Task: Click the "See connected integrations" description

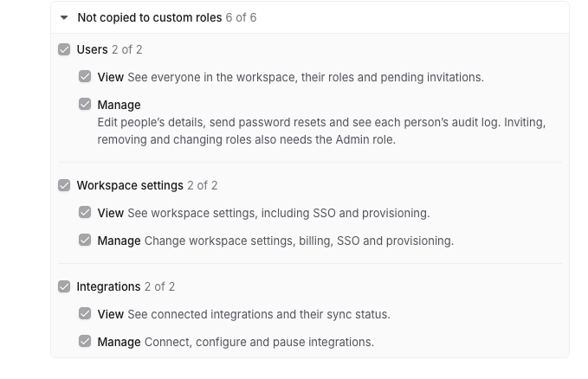Action: [259, 314]
